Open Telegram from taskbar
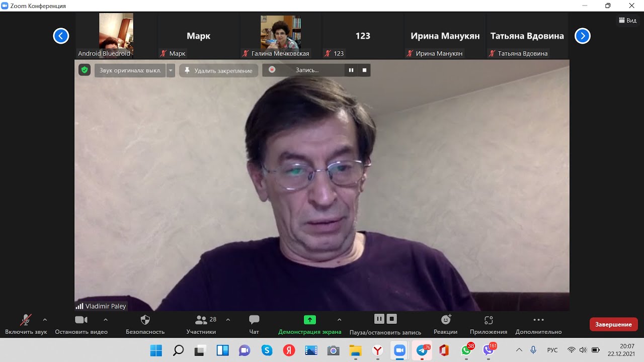 (422, 350)
